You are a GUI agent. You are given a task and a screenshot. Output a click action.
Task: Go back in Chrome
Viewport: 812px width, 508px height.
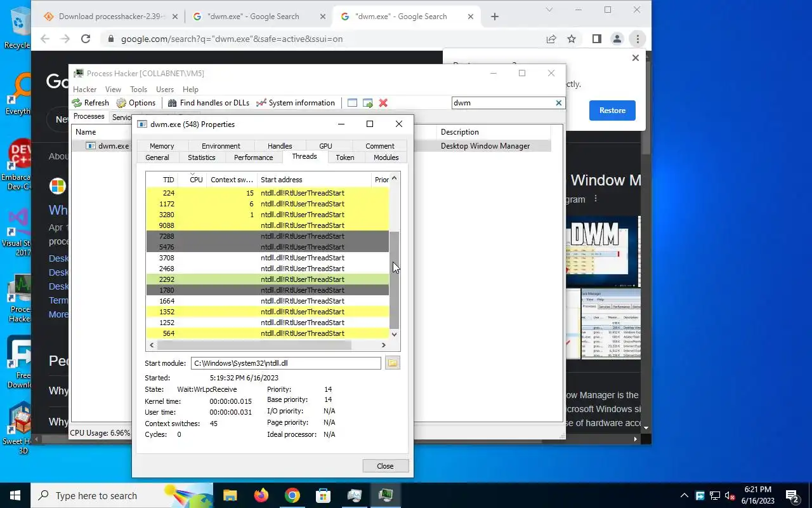[45, 39]
